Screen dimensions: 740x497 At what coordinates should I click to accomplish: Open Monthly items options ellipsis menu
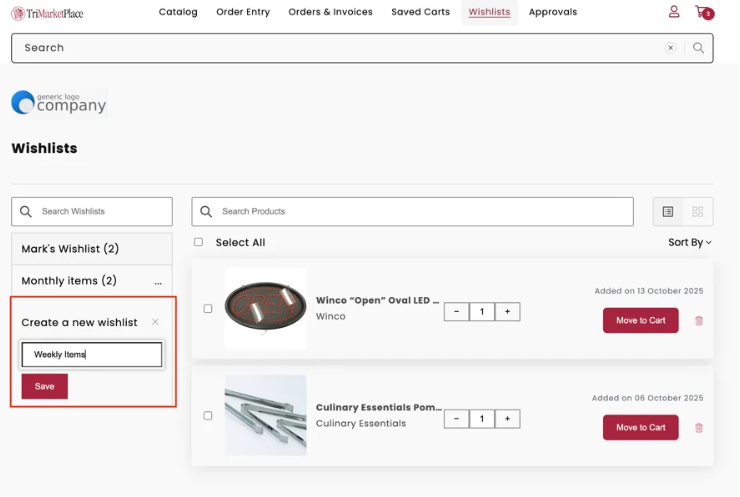point(158,282)
